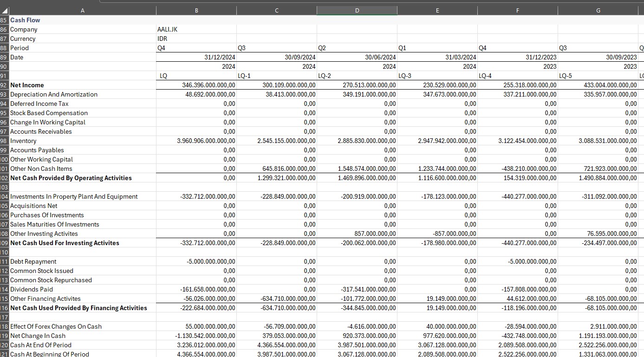Click the Select All corner triangle
Screen dimensions: 644x357
(x=5, y=11)
